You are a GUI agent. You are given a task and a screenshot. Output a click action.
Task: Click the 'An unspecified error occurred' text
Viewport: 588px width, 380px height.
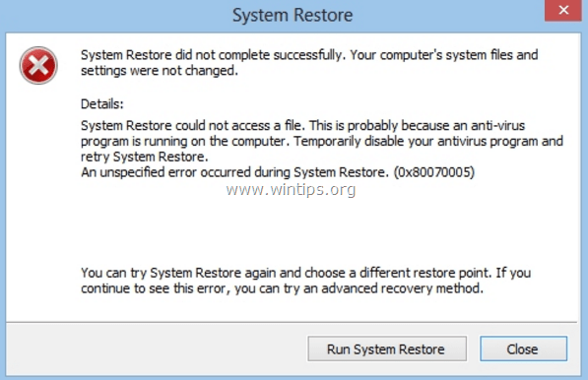[x=234, y=172]
